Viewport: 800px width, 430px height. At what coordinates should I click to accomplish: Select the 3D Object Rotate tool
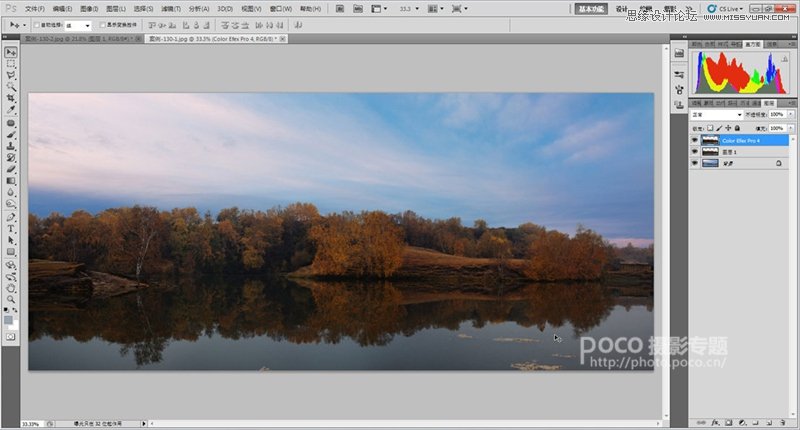click(11, 266)
